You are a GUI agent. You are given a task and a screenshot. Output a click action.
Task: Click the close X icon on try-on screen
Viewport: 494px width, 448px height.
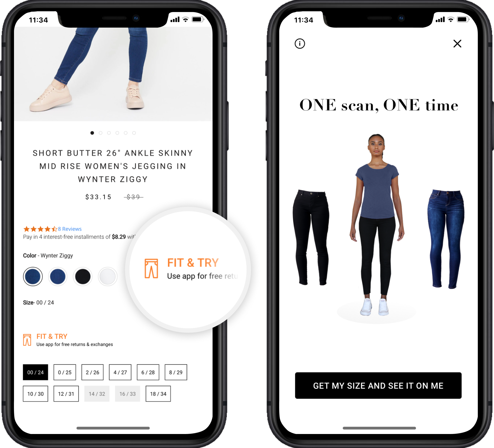[457, 43]
